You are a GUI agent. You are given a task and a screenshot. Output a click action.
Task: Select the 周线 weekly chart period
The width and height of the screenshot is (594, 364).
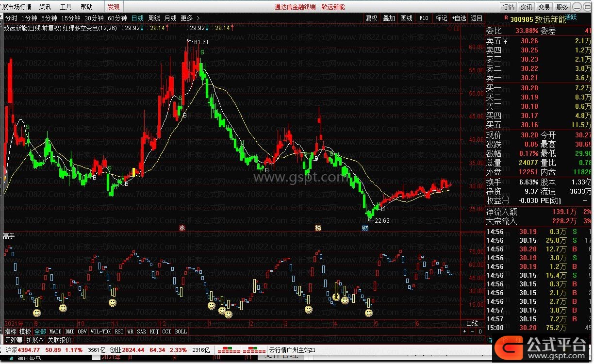pos(154,18)
